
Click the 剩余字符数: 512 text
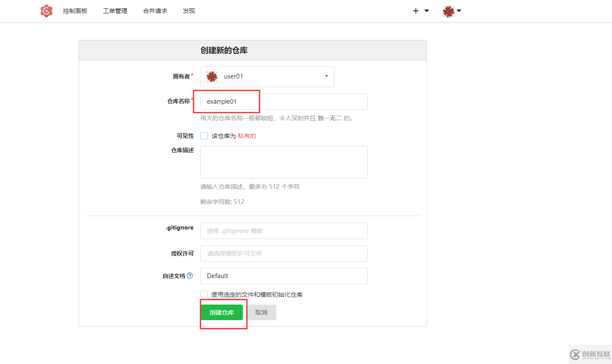pyautogui.click(x=222, y=202)
